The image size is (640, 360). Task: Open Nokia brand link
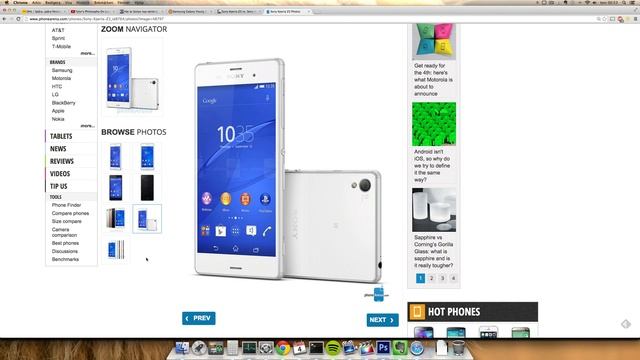click(58, 119)
